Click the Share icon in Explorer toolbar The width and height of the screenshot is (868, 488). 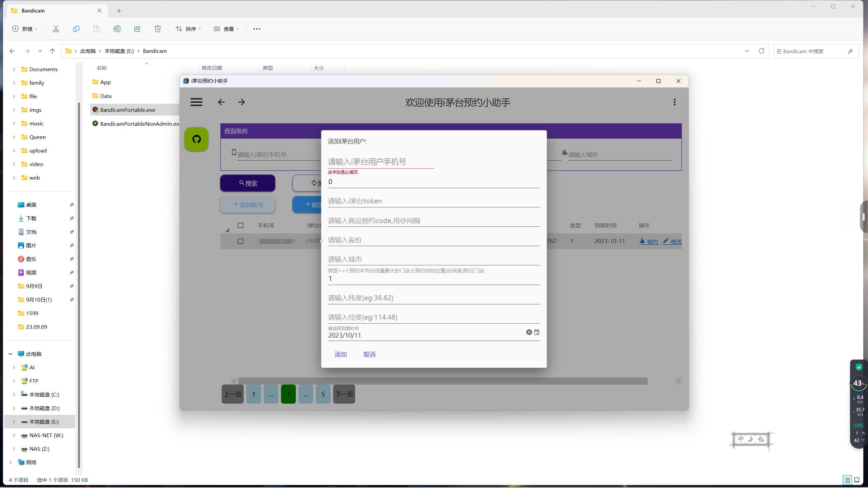[x=137, y=29]
